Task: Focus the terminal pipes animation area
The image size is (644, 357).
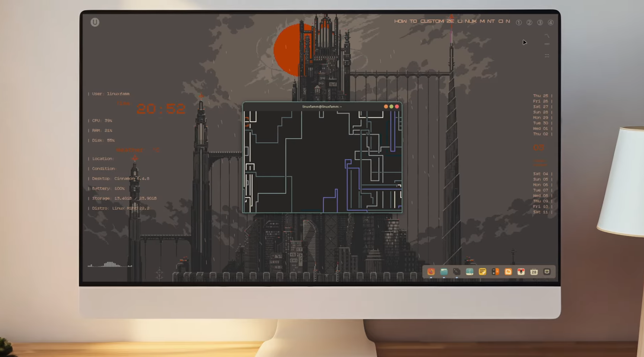Action: tap(322, 162)
